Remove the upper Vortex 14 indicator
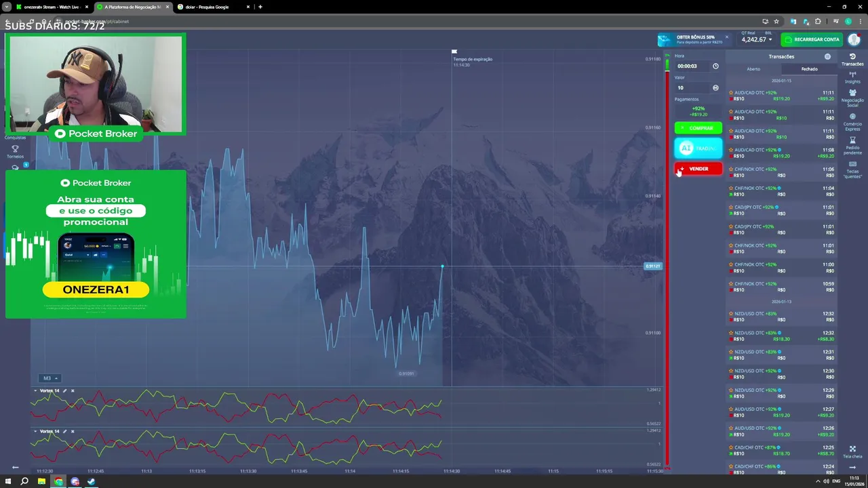Screen dimensions: 868x488 click(x=73, y=390)
